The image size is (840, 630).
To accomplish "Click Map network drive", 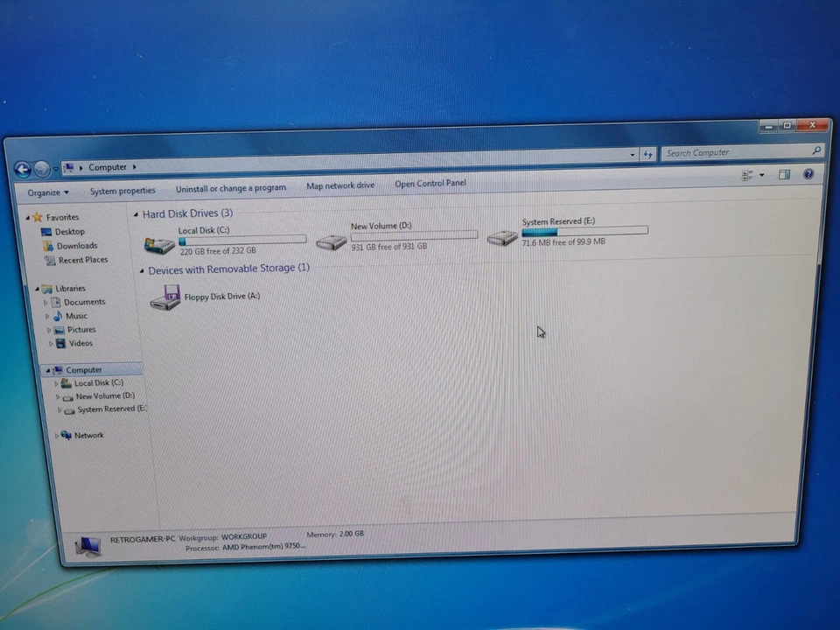I will click(340, 185).
